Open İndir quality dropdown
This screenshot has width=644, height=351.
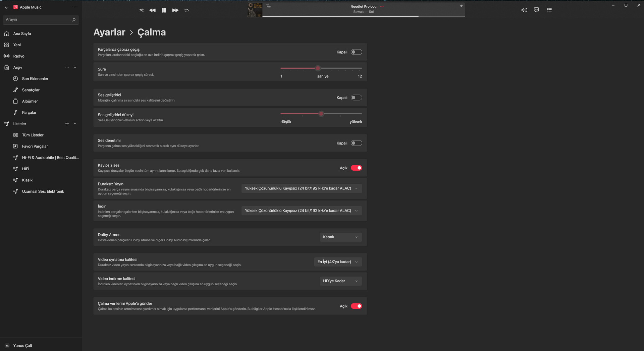click(x=302, y=211)
